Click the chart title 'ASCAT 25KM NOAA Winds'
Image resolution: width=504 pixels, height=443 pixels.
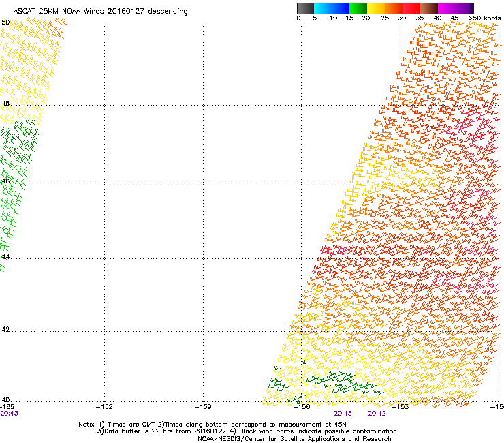pyautogui.click(x=59, y=11)
